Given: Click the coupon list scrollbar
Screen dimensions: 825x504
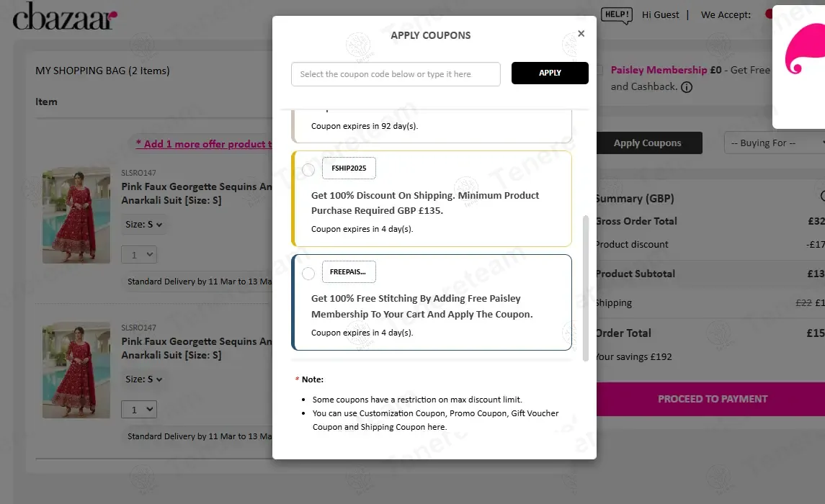Looking at the screenshot, I should tap(586, 288).
